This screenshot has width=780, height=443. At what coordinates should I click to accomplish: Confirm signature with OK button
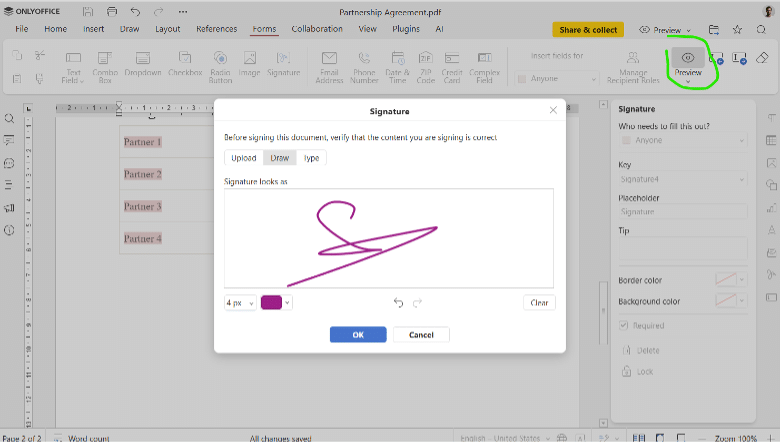357,335
